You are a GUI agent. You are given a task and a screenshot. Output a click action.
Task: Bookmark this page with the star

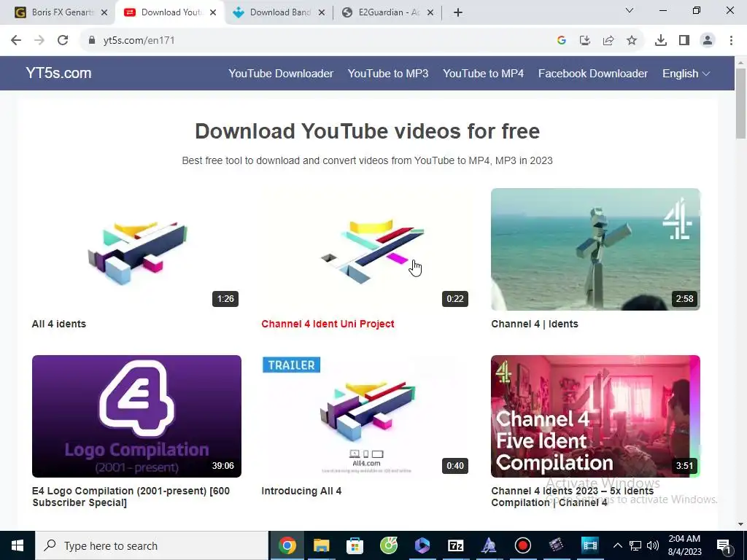[x=632, y=41]
